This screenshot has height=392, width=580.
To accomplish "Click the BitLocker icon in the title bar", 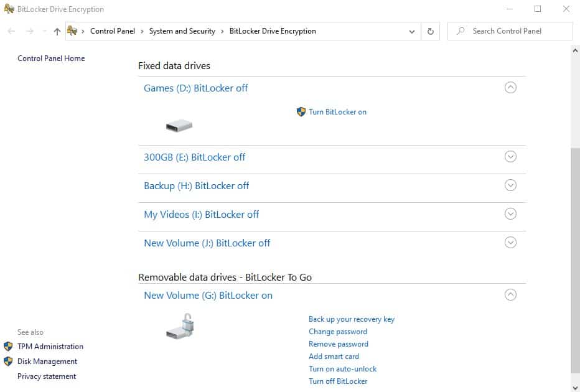I will 9,9.
